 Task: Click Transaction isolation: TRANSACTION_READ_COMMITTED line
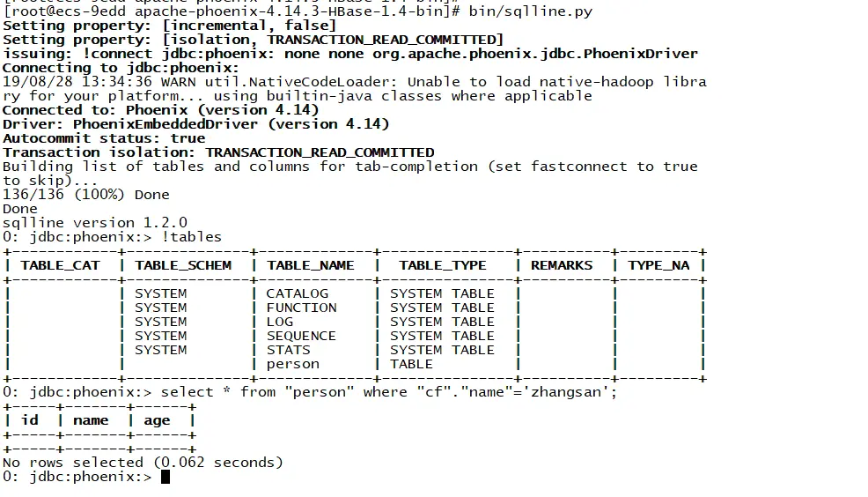[218, 152]
